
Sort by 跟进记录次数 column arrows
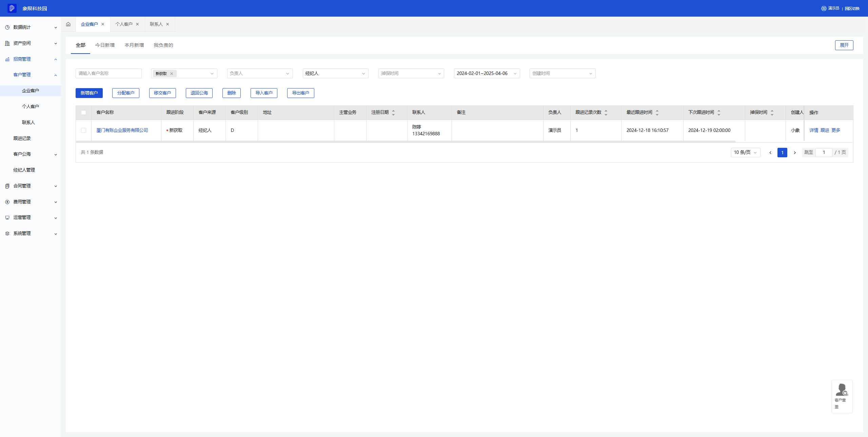pos(606,113)
